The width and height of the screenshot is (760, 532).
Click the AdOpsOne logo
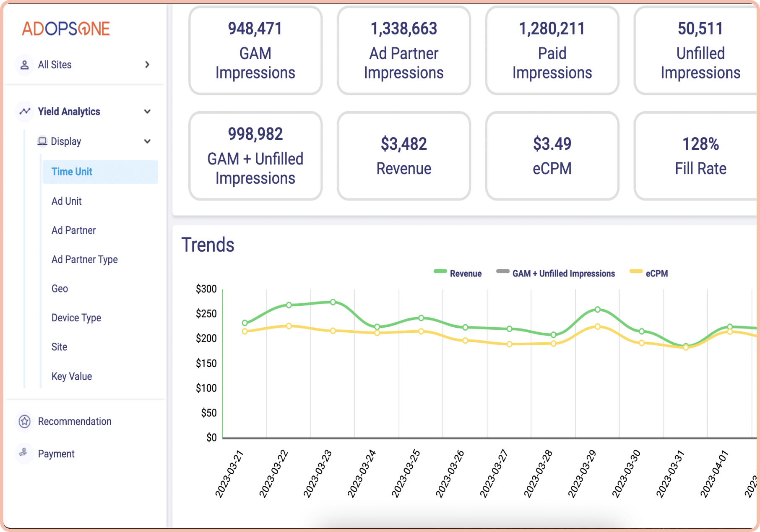click(x=66, y=29)
